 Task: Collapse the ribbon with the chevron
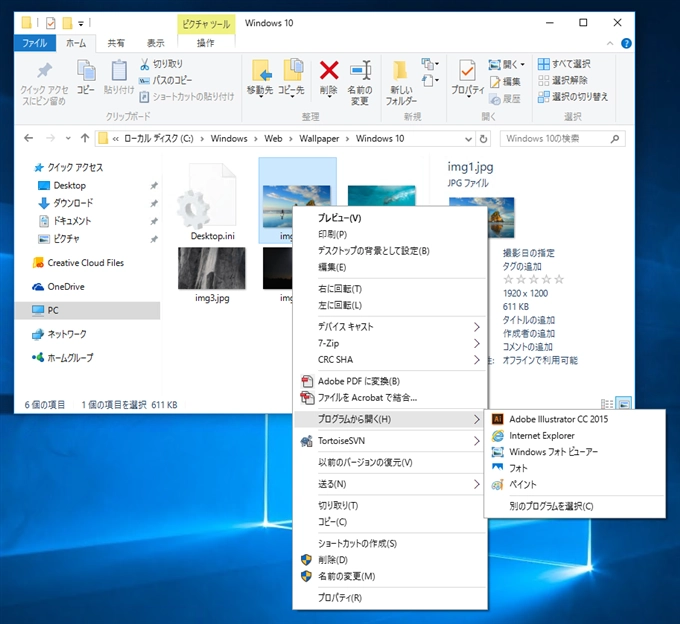[x=610, y=43]
